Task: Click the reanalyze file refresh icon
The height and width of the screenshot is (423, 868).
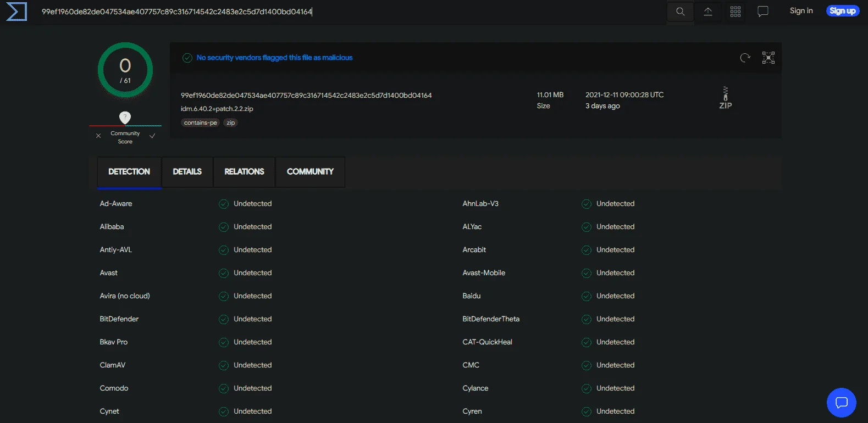Action: (x=745, y=58)
